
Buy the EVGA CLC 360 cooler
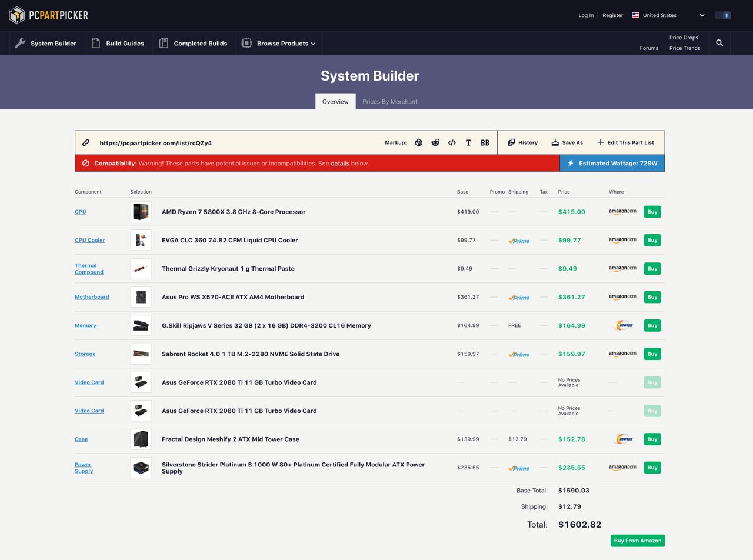[x=652, y=240]
